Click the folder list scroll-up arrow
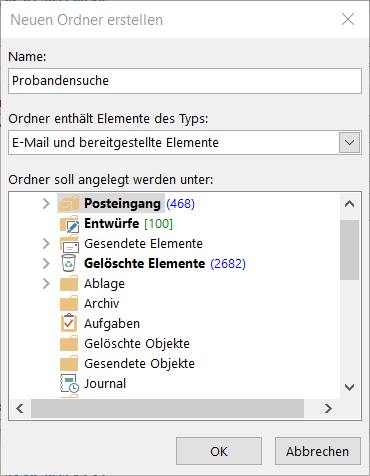Image resolution: width=370 pixels, height=476 pixels. point(349,204)
